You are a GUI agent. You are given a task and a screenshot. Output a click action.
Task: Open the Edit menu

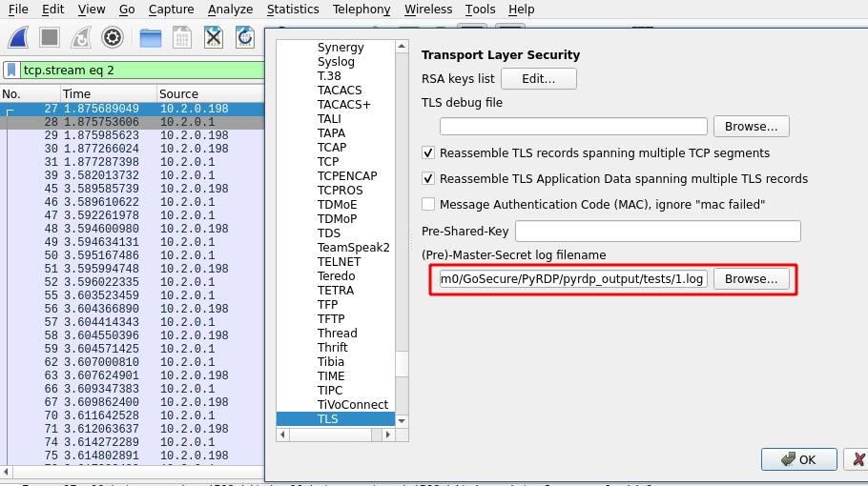(x=53, y=10)
